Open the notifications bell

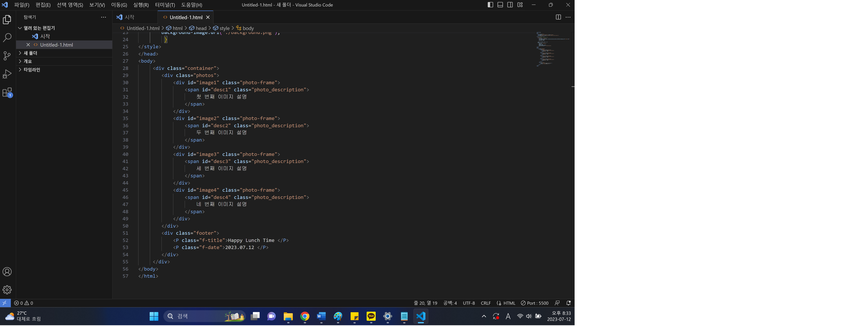click(x=568, y=303)
